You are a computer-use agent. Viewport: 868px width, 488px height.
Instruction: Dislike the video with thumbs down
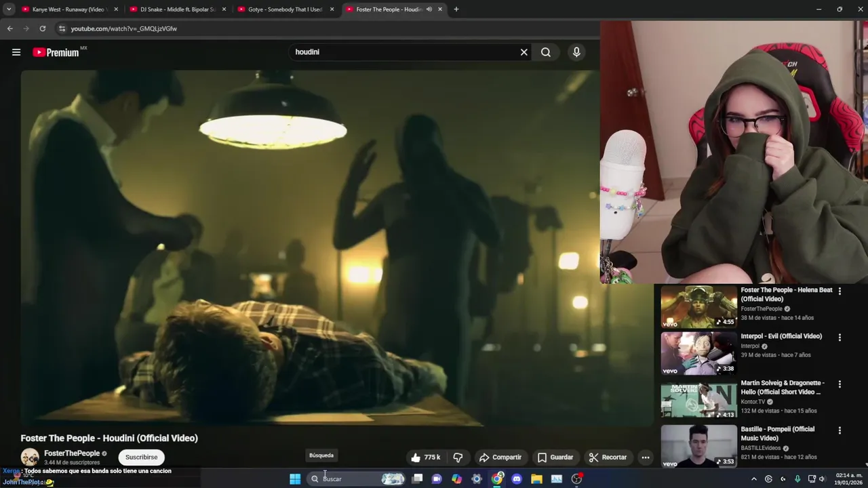[x=458, y=457]
